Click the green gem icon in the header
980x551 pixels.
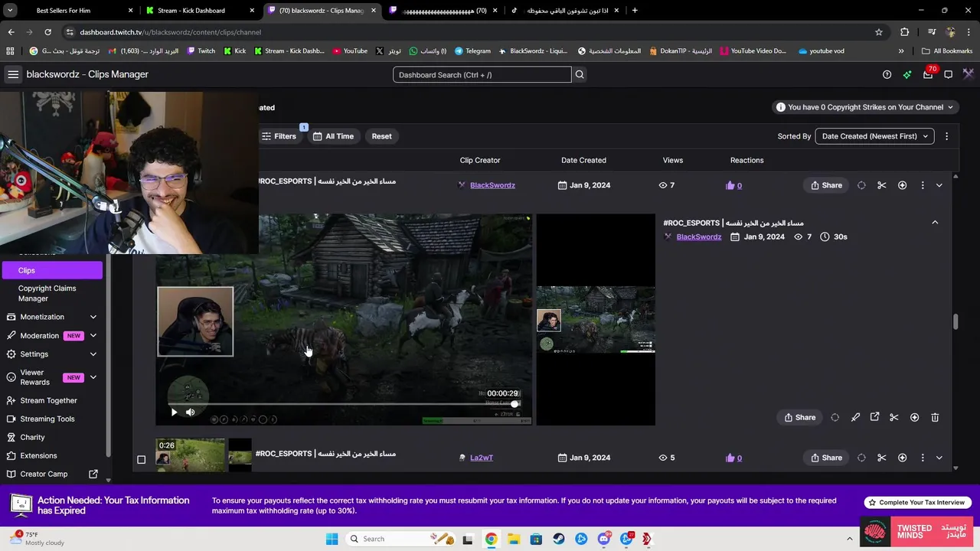point(907,74)
